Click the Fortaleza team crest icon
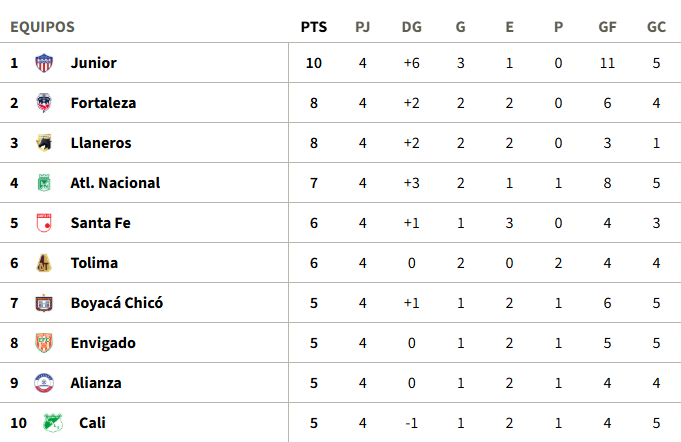 [x=44, y=103]
